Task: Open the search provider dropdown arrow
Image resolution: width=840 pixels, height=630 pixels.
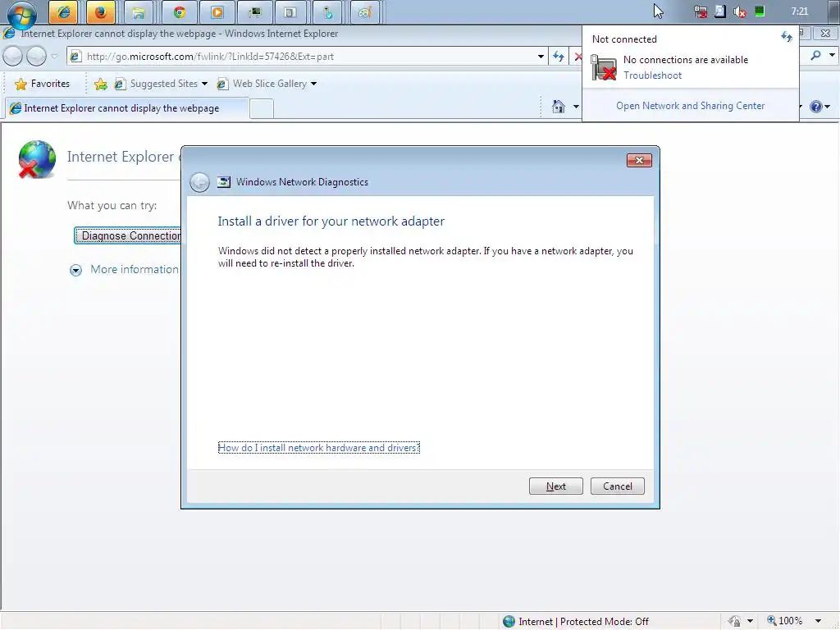Action: [832, 55]
